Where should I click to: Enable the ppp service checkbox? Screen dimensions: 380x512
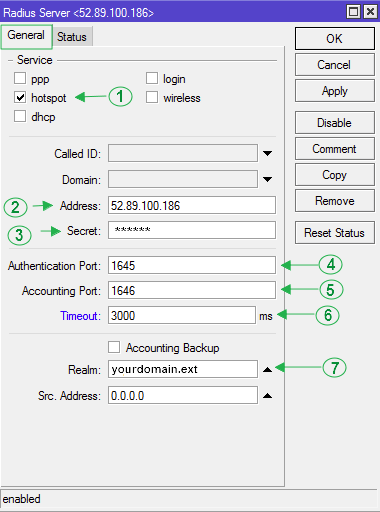[20, 78]
